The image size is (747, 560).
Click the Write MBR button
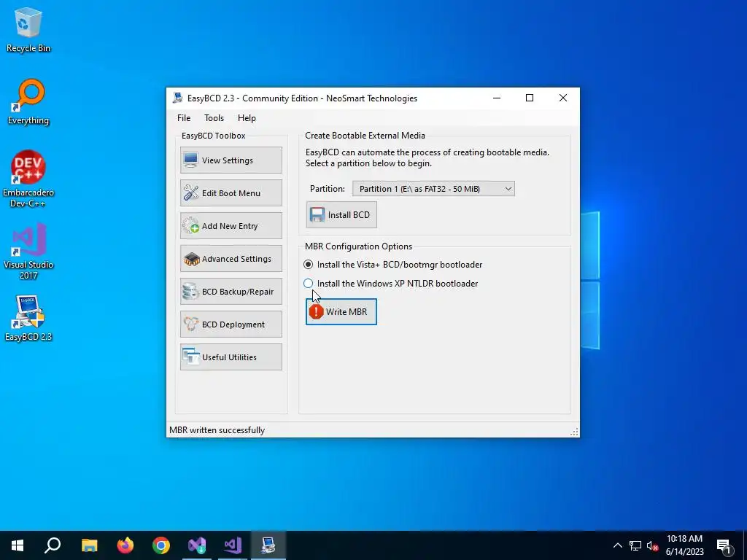click(341, 312)
